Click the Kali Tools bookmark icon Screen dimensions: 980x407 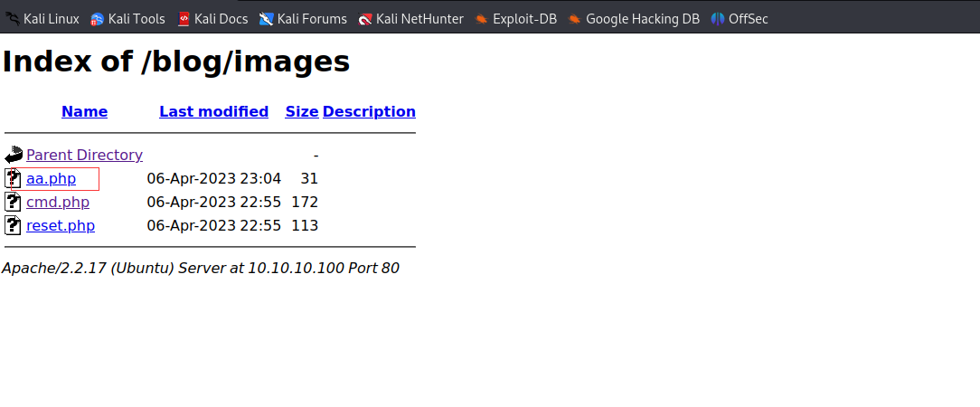97,18
